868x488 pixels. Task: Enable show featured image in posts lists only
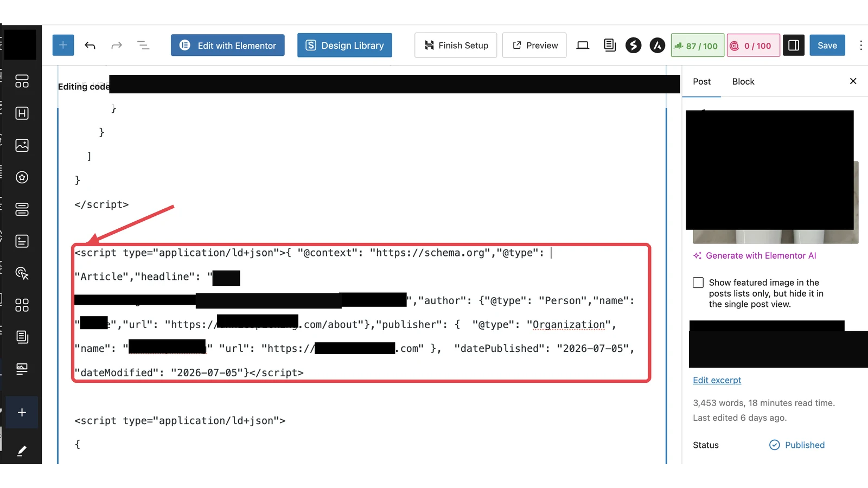coord(698,282)
